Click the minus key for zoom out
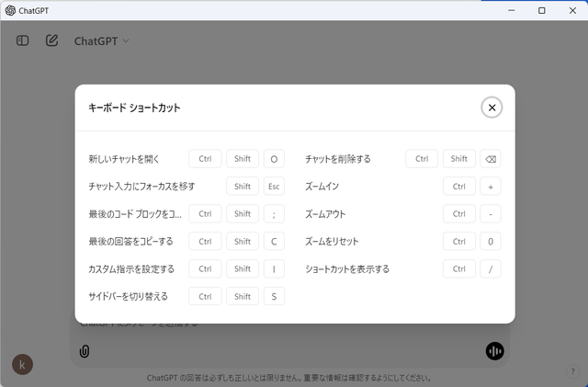The height and width of the screenshot is (387, 588). (491, 214)
